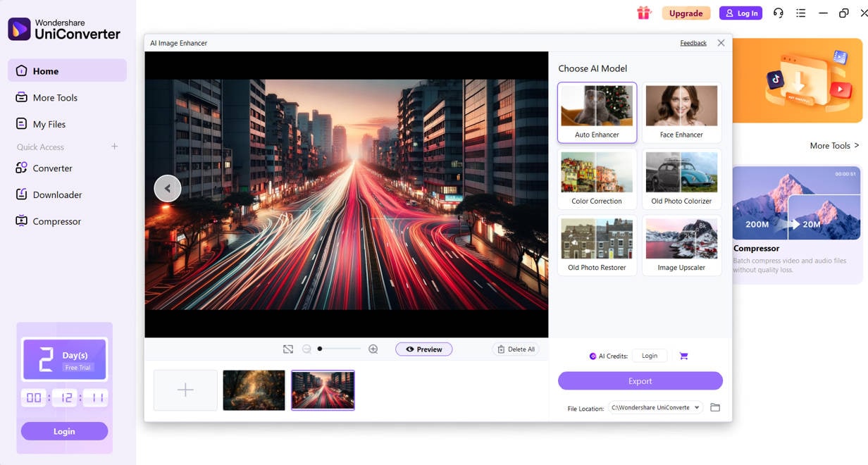The image size is (868, 465).
Task: Click the Log In button at top
Action: click(x=740, y=13)
